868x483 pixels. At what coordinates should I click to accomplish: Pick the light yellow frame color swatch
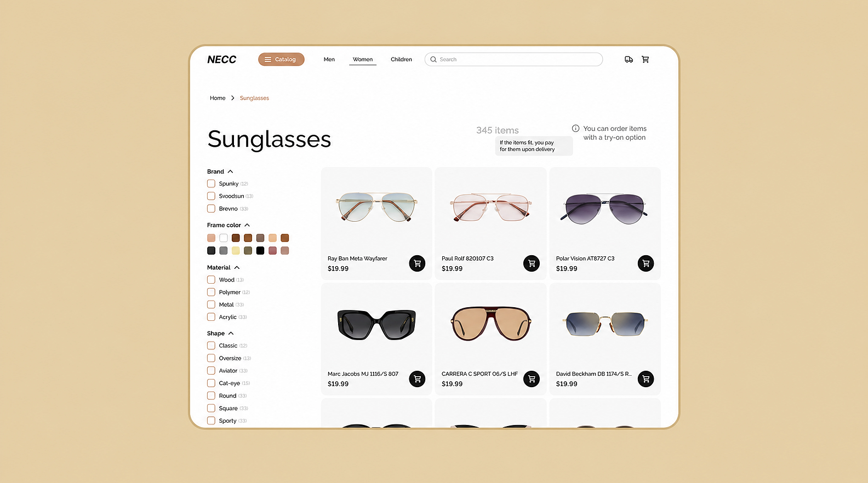point(236,250)
